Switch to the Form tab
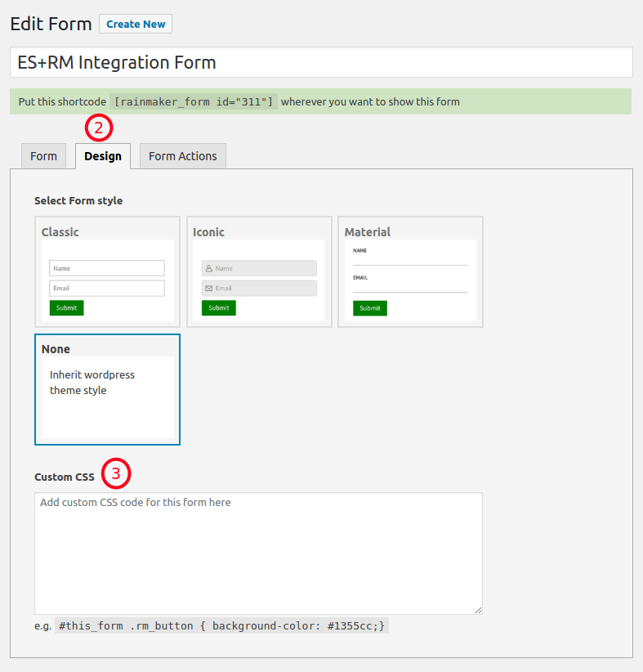Viewport: 643px width, 672px height. point(43,156)
